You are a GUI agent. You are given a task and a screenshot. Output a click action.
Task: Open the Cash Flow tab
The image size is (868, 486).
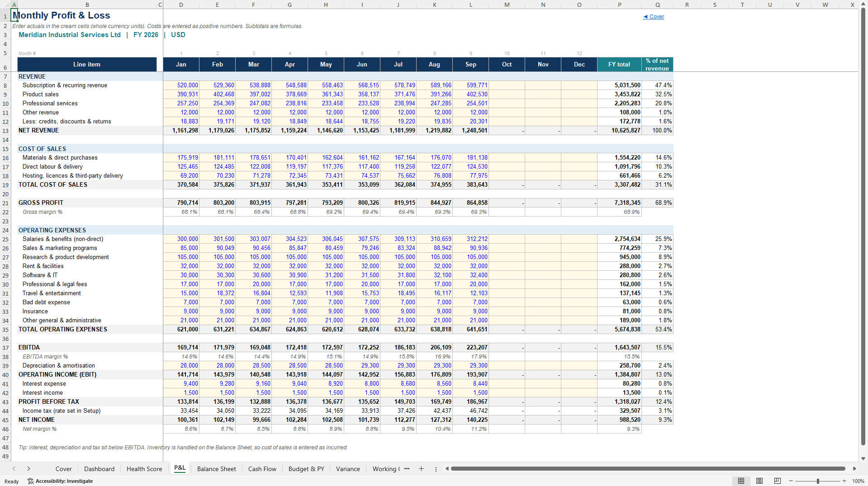click(x=262, y=469)
